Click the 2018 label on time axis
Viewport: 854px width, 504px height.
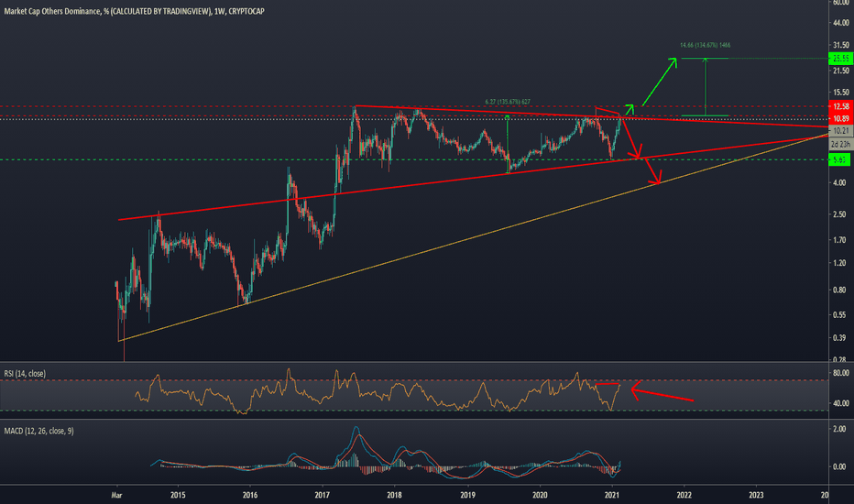click(x=394, y=495)
